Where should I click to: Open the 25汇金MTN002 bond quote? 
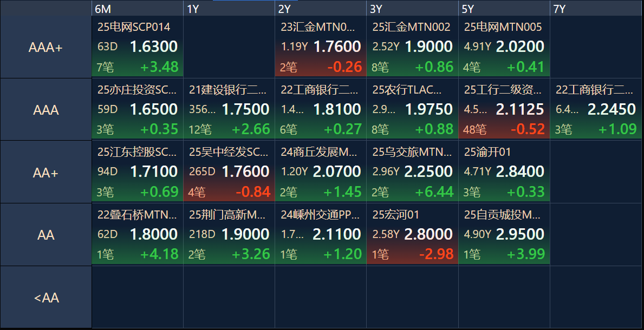click(x=412, y=47)
